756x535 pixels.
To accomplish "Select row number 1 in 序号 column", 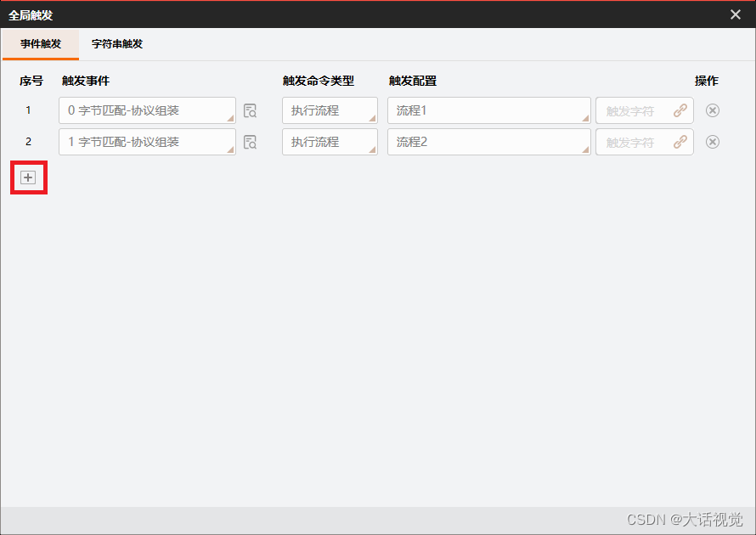I will (x=28, y=110).
